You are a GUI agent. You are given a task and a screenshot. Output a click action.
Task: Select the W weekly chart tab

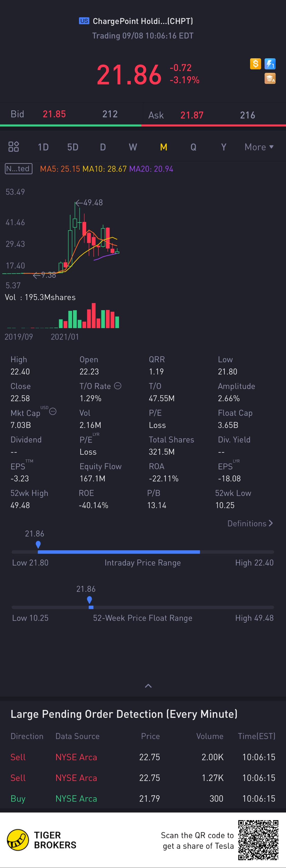133,147
